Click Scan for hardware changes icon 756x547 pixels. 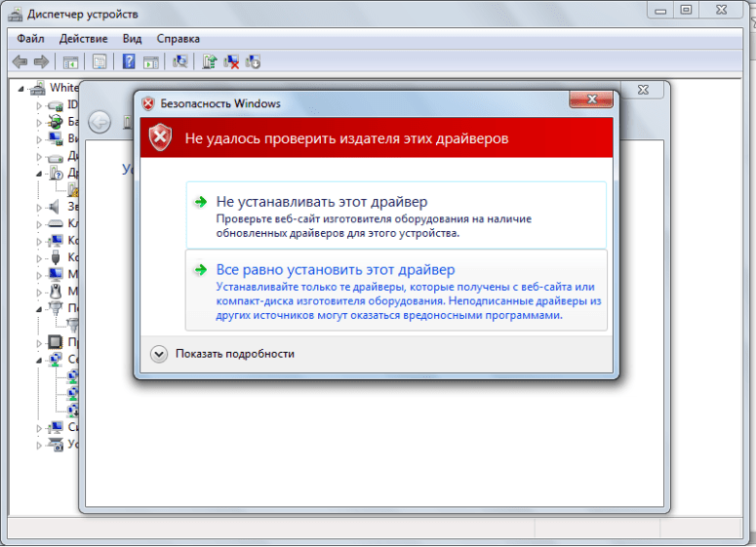coord(179,61)
